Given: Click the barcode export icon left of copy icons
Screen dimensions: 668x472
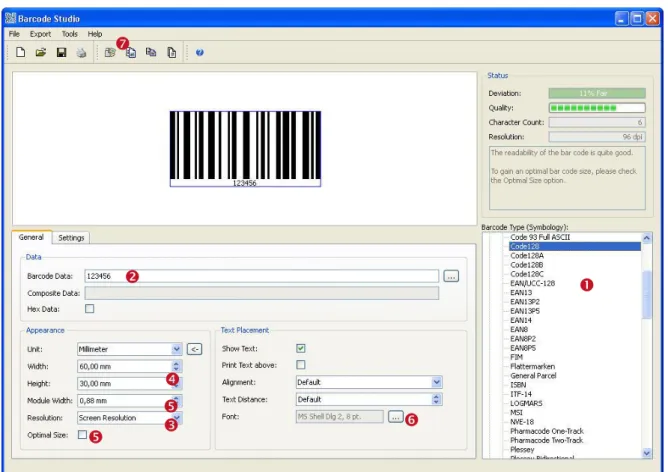Looking at the screenshot, I should click(110, 52).
